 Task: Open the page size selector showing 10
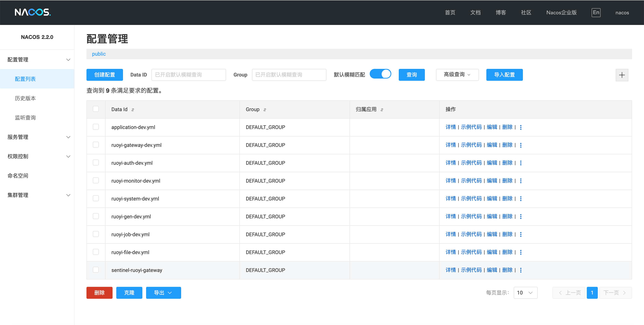coord(525,293)
